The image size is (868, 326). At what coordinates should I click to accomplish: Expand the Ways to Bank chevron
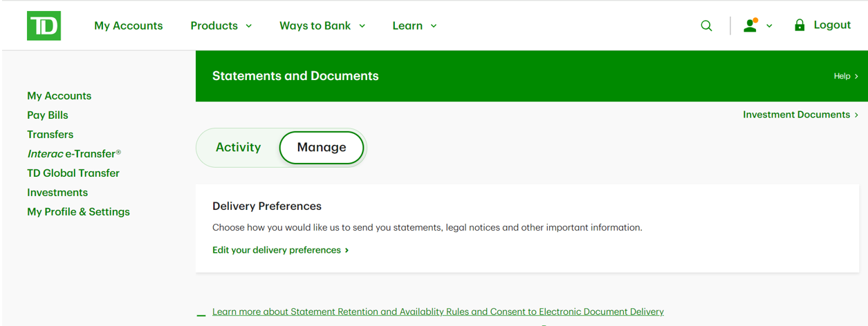click(362, 26)
